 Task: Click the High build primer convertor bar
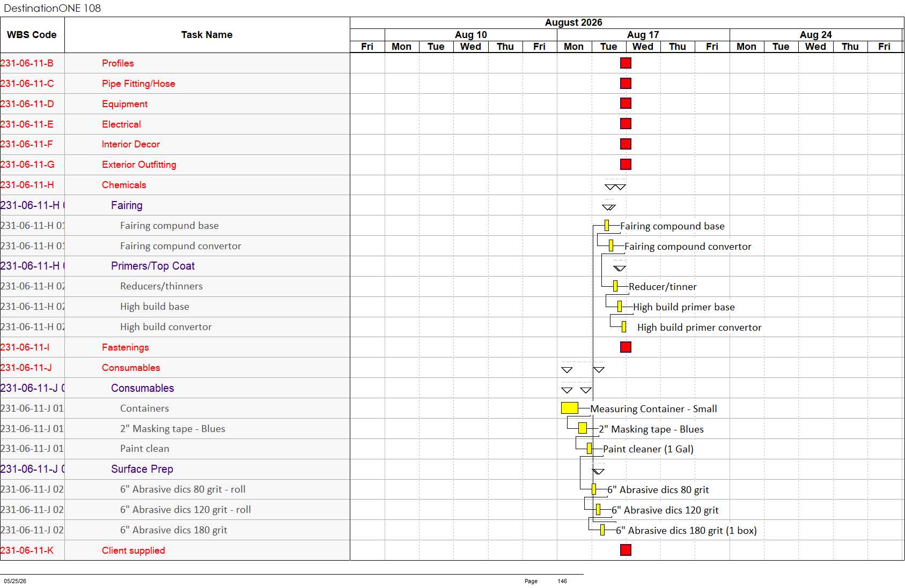(624, 326)
